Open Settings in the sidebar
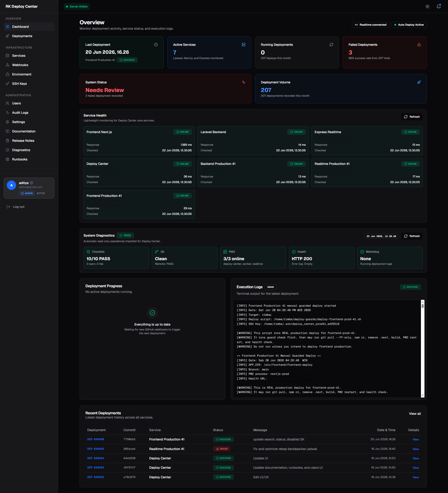Viewport: 448px width, 493px height. point(29,122)
